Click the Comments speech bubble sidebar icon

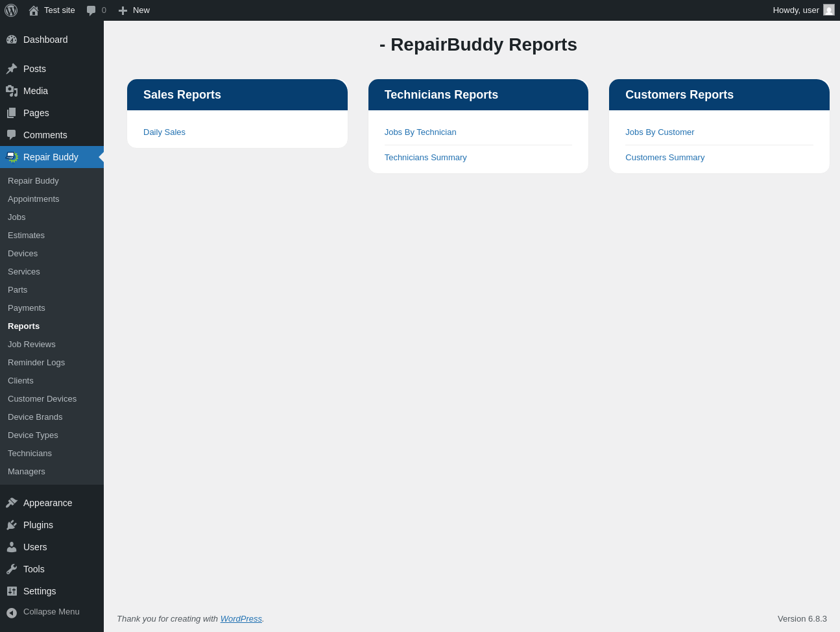12,135
